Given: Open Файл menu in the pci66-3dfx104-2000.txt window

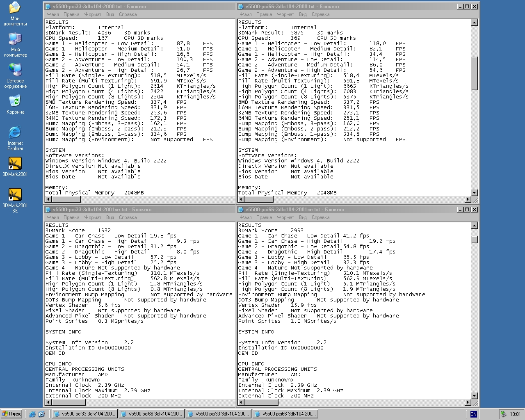Looking at the screenshot, I should pos(246,14).
